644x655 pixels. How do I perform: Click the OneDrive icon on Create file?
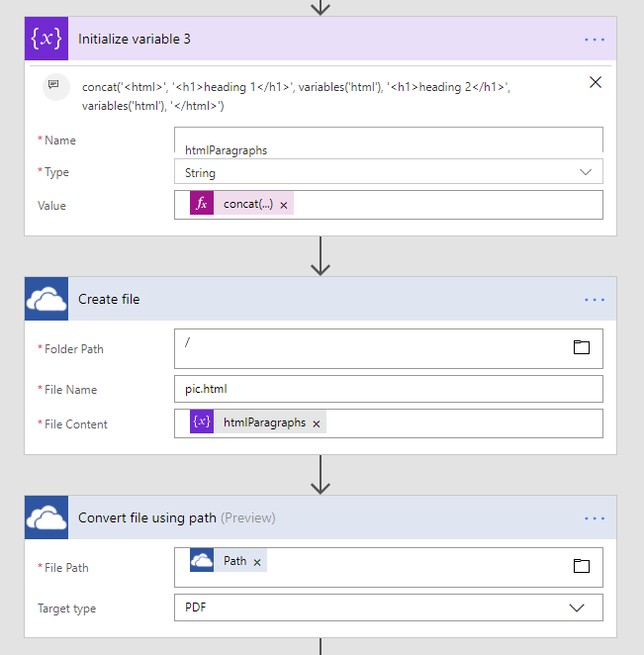46,299
